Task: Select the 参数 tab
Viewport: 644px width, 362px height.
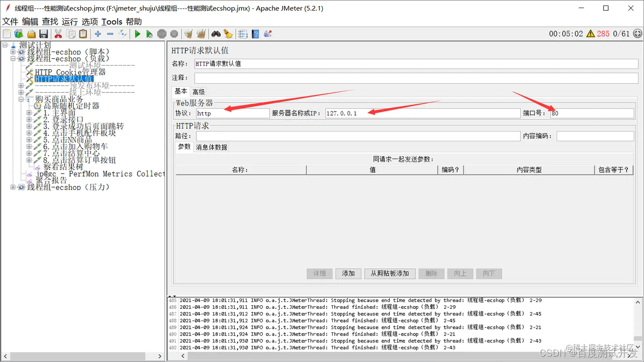Action: pyautogui.click(x=184, y=147)
